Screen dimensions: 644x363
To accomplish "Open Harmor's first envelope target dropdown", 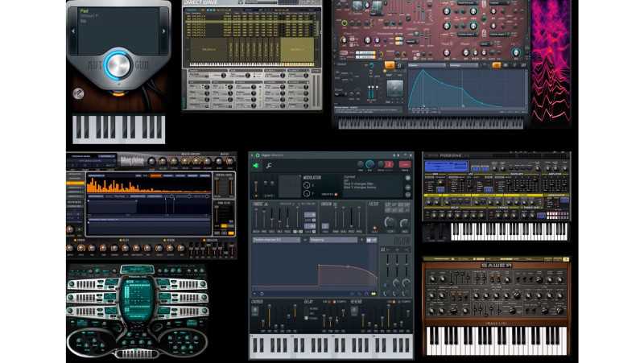I will [427, 65].
